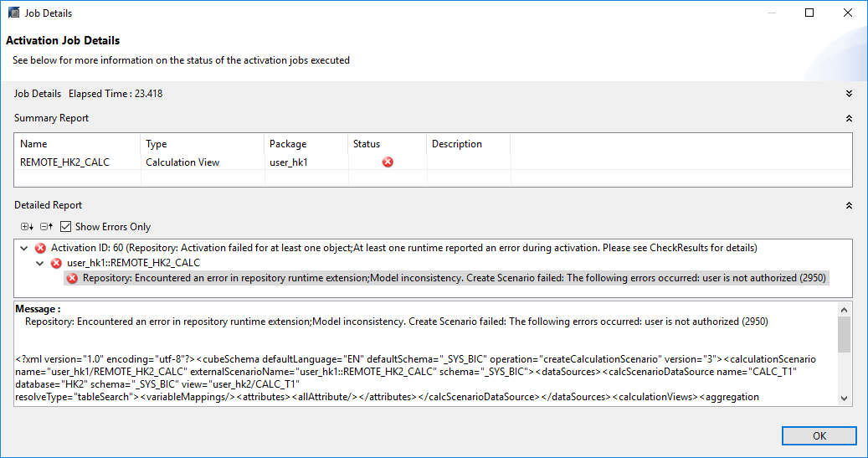The height and width of the screenshot is (458, 868).
Task: Click the collapse all icon in Detailed Report
Action: click(x=47, y=227)
